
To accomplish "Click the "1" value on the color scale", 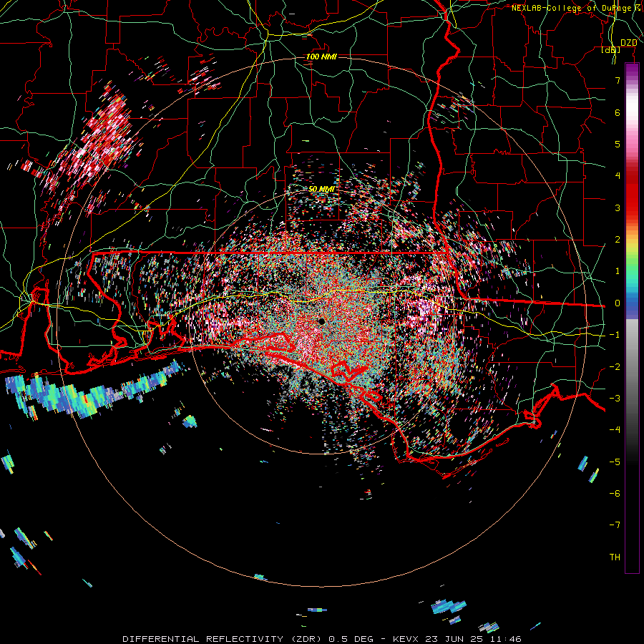I will 618,271.
